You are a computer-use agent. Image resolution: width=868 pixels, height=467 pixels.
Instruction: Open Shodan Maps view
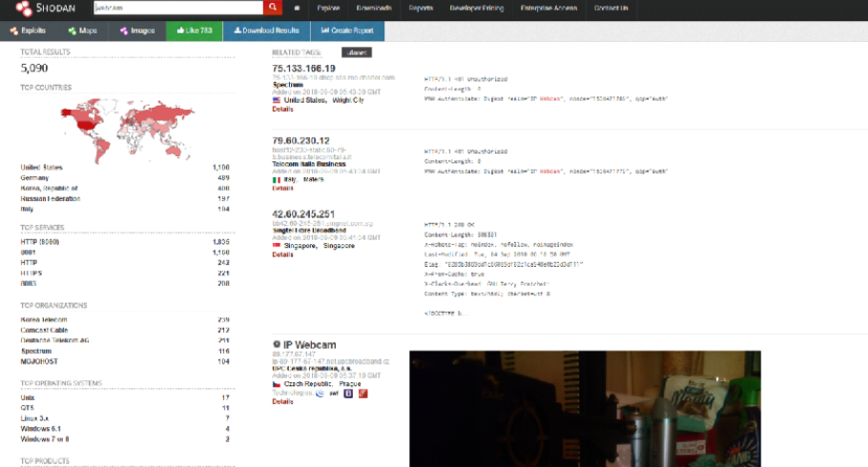click(82, 30)
